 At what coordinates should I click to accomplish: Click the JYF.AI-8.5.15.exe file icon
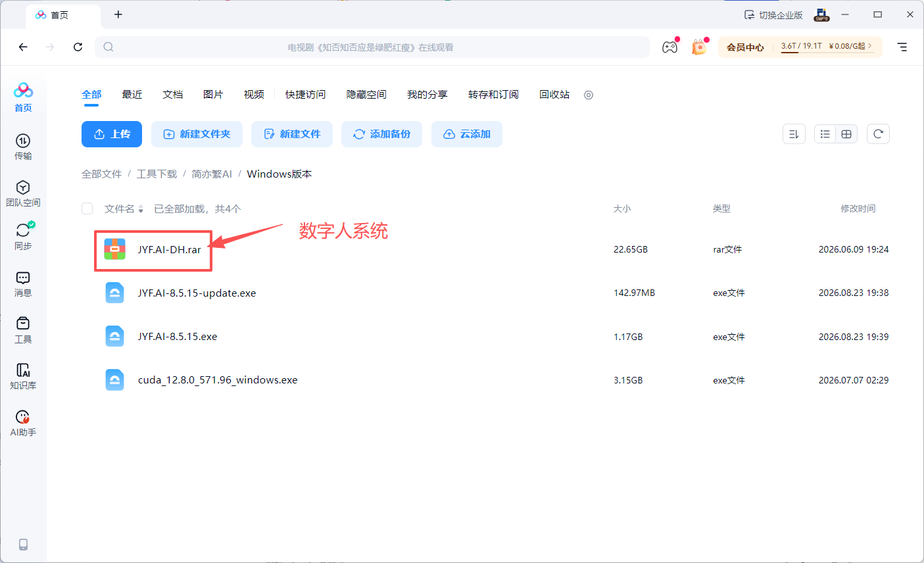[x=115, y=336]
